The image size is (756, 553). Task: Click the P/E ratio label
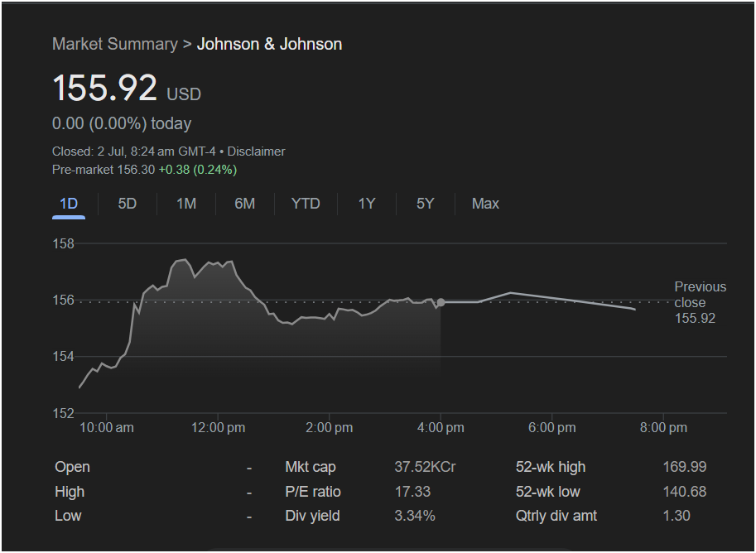(x=313, y=491)
